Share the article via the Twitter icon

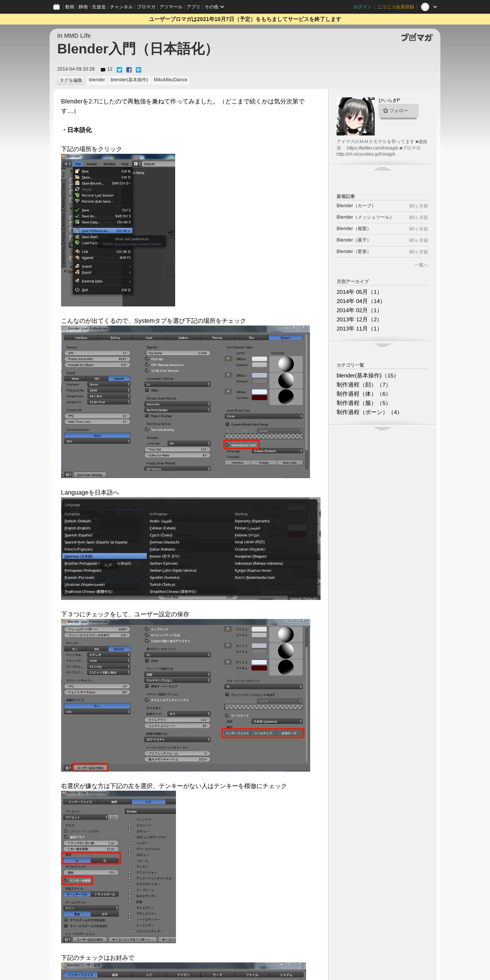119,69
